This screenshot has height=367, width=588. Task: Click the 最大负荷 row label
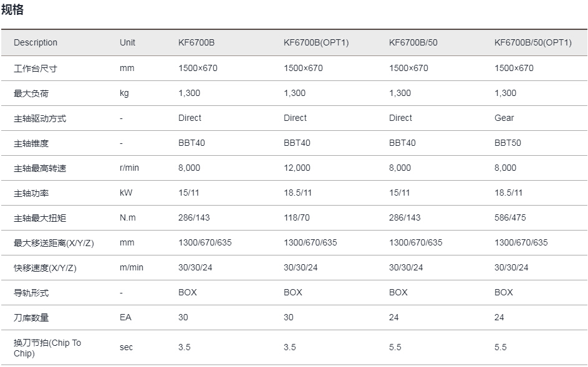[x=31, y=93]
